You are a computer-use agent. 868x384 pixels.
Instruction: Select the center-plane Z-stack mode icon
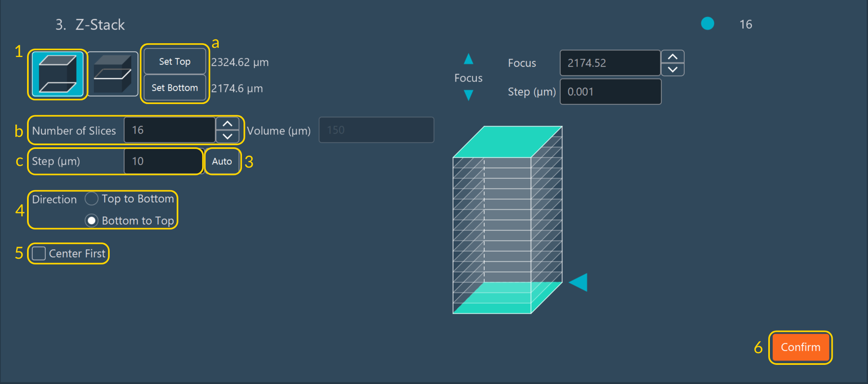(x=113, y=74)
